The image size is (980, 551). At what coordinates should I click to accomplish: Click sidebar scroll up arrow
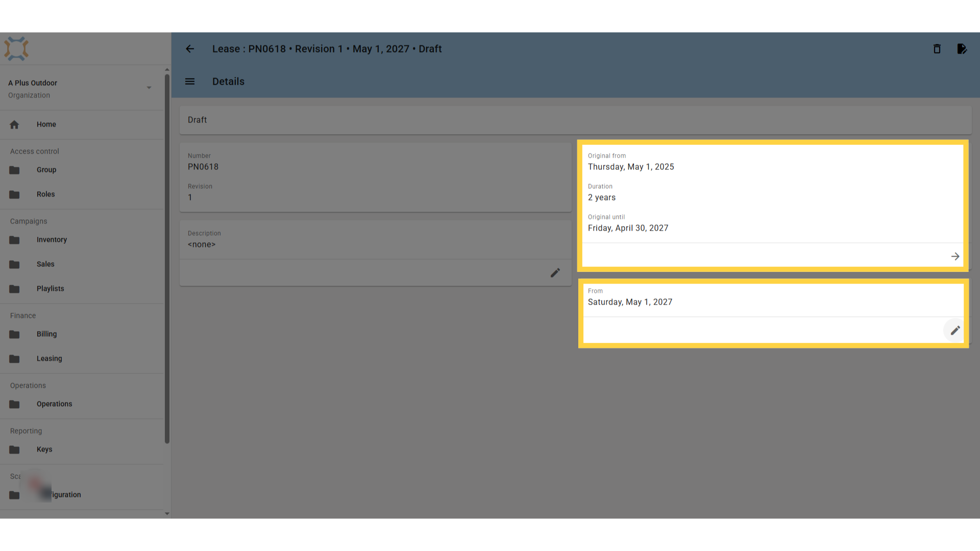pos(167,69)
